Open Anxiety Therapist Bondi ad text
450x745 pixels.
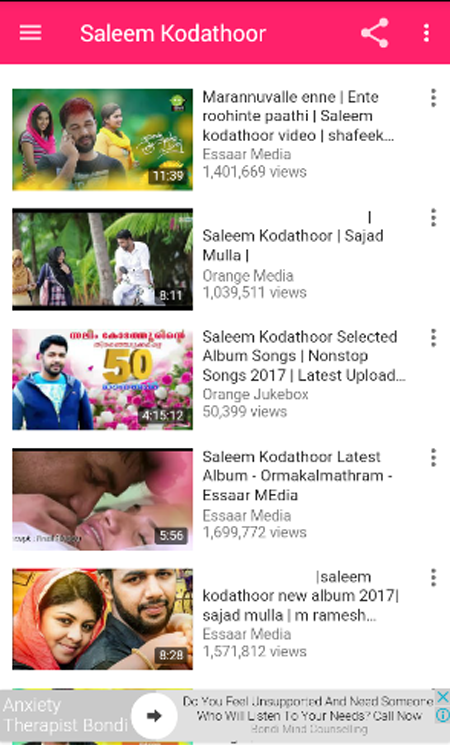[x=66, y=716]
